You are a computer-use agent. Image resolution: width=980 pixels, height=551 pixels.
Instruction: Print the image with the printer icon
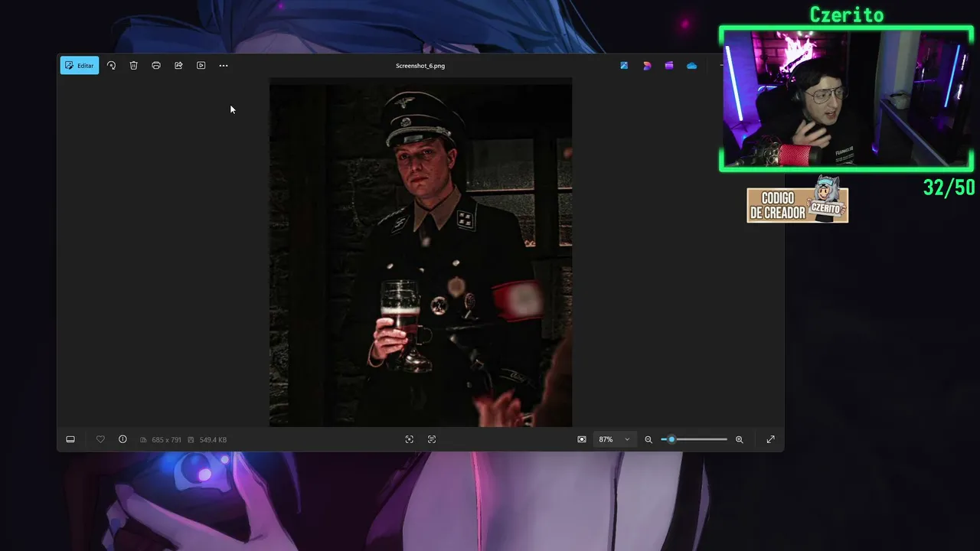(156, 66)
